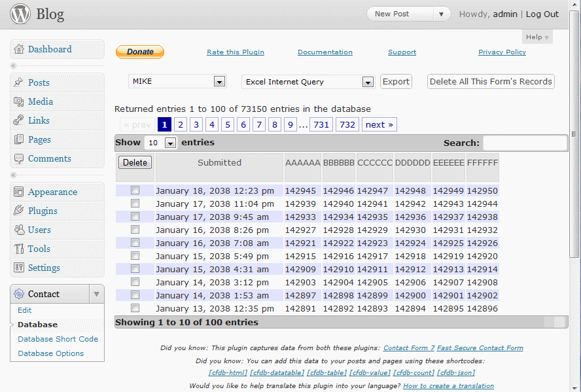The image size is (581, 392).
Task: Select the January 13, 2038 12:35 pm row checkbox
Action: (135, 308)
